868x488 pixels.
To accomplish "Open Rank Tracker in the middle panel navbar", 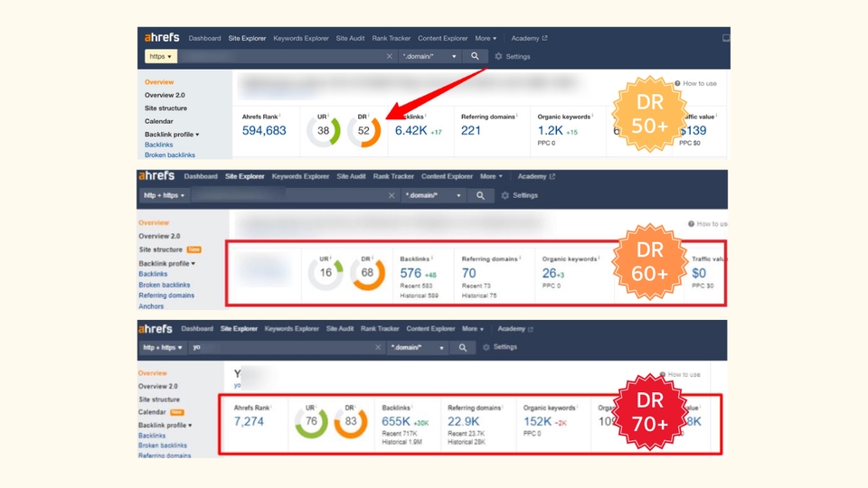I will (393, 176).
